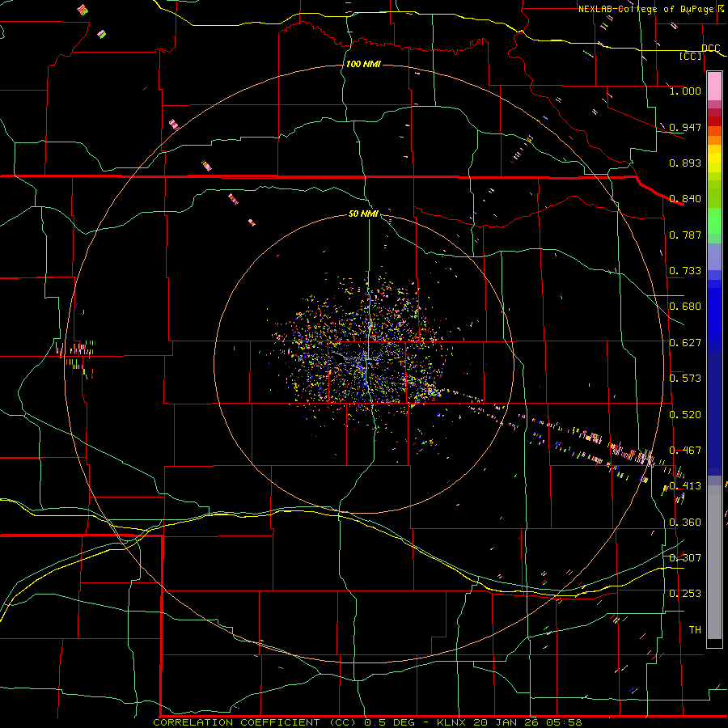Click the TH threshold label on scale
Screen dimensions: 728x728
(x=695, y=630)
